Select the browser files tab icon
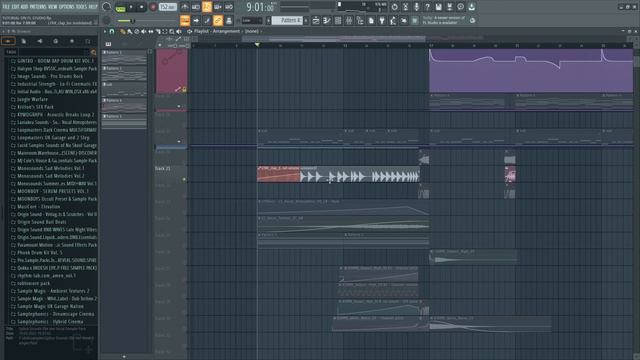The image size is (640, 360). pos(24,41)
